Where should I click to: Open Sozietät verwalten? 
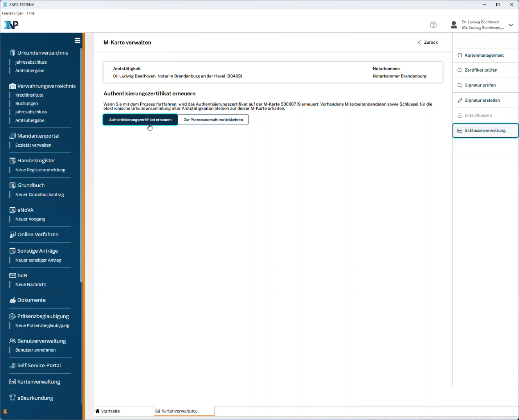pos(33,145)
